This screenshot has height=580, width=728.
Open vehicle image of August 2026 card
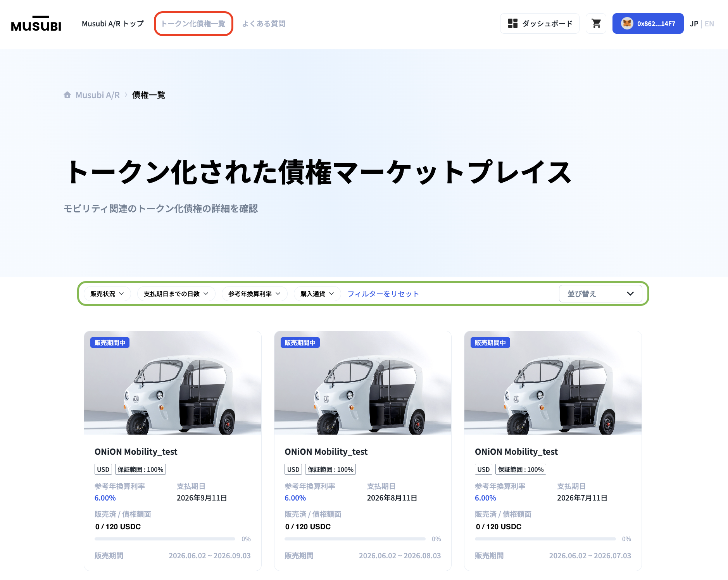pos(363,383)
